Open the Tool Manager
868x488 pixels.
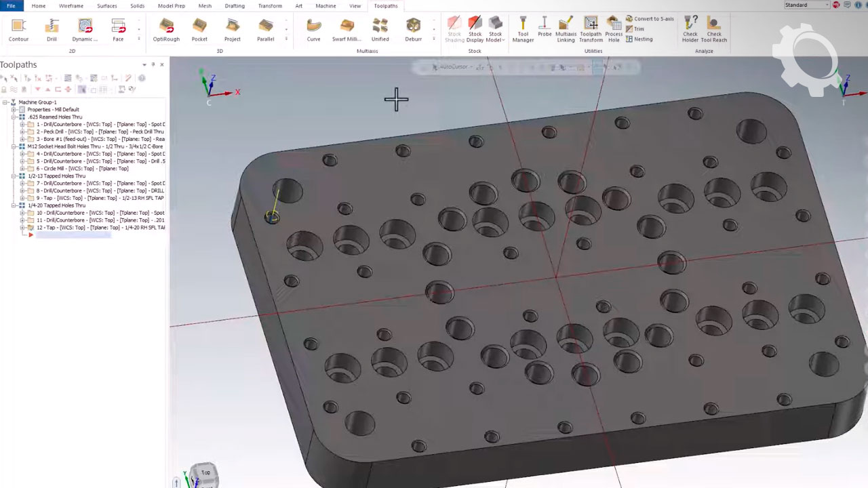click(x=523, y=28)
